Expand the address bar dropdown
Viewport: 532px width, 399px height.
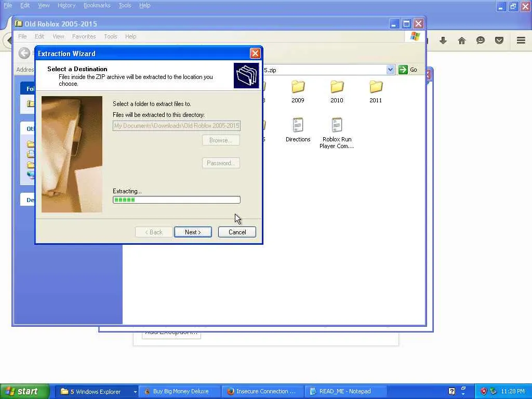(390, 70)
